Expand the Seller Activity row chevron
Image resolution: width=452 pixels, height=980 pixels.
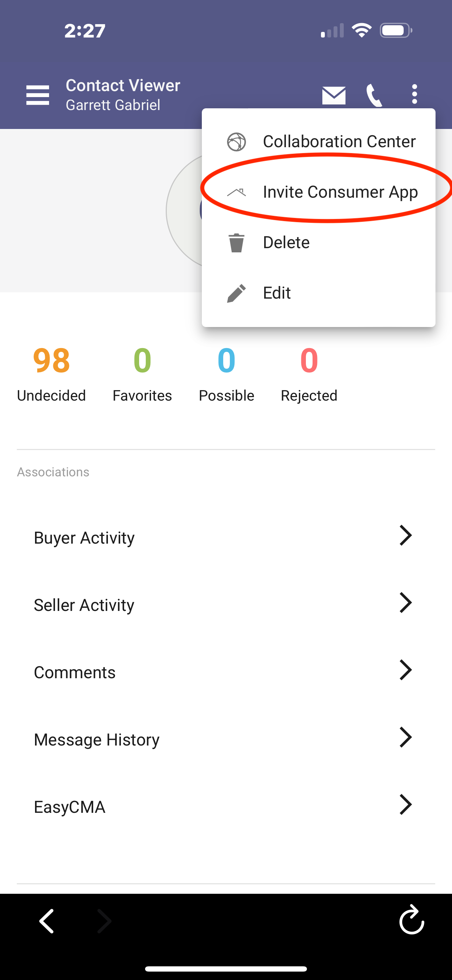click(406, 603)
